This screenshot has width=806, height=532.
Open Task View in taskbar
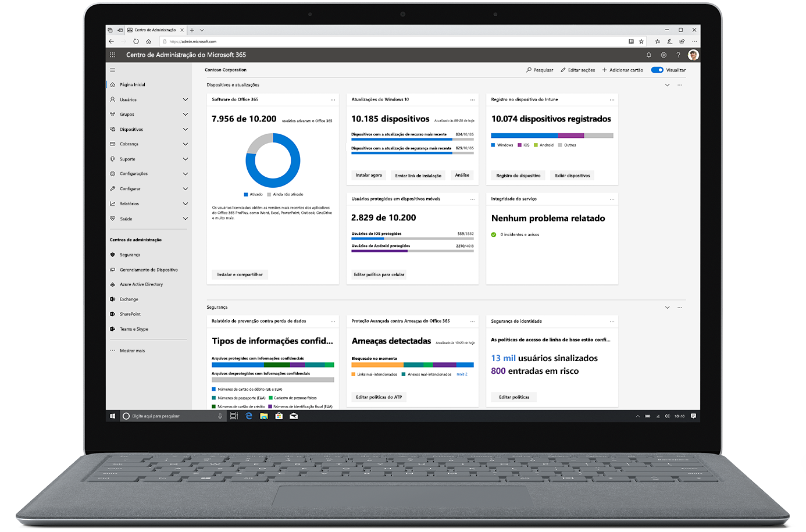(x=234, y=416)
